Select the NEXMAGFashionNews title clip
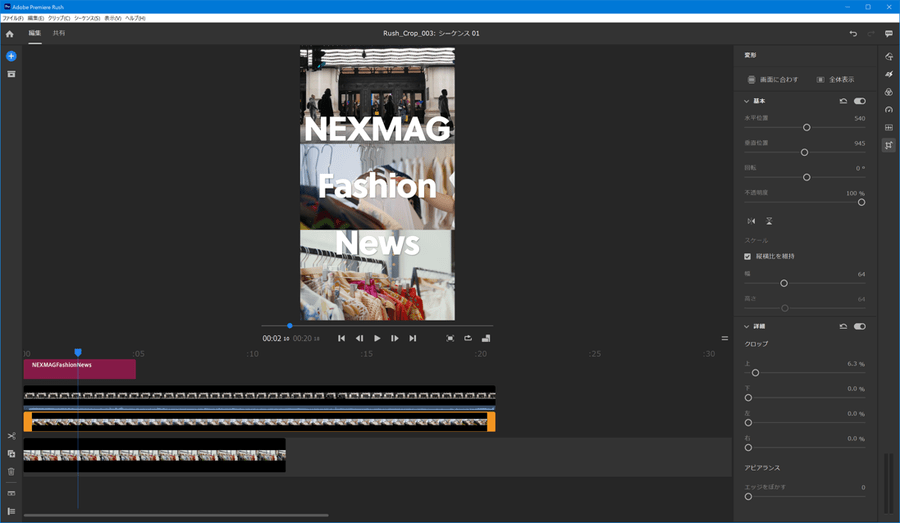Viewport: 900px width, 523px height. (79, 369)
